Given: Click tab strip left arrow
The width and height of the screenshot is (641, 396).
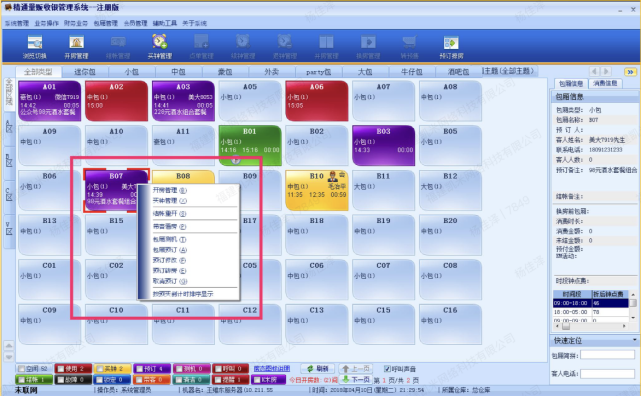Looking at the screenshot, I should pos(594,72).
